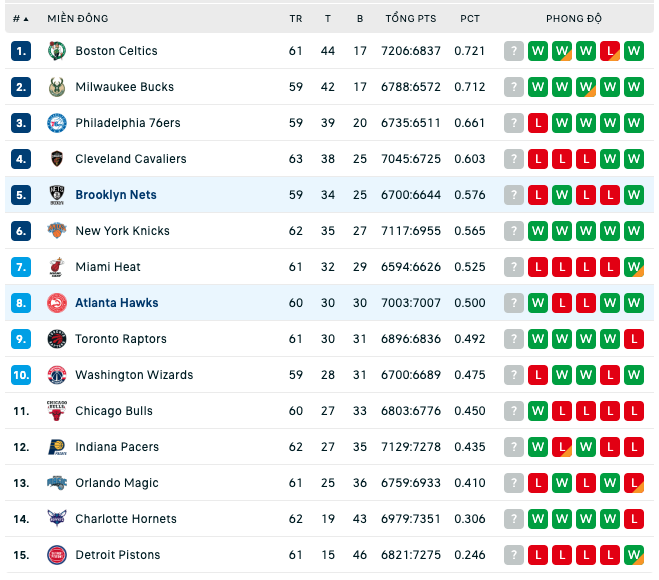Open the Philadelphia 76ers logo

coord(57,123)
